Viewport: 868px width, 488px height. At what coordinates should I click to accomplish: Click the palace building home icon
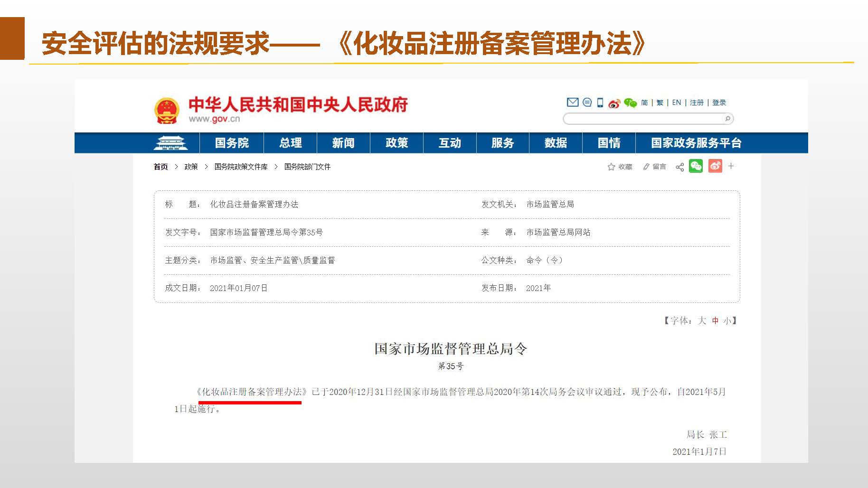click(x=170, y=143)
